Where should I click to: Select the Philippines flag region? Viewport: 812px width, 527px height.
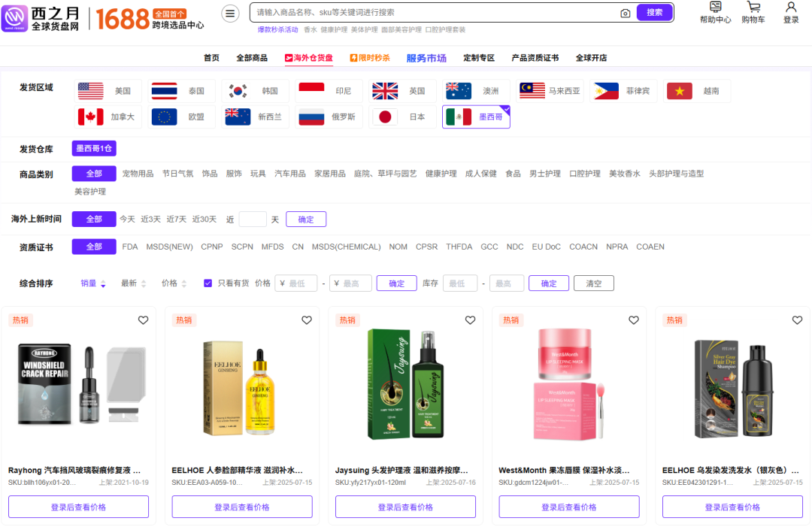coord(623,91)
